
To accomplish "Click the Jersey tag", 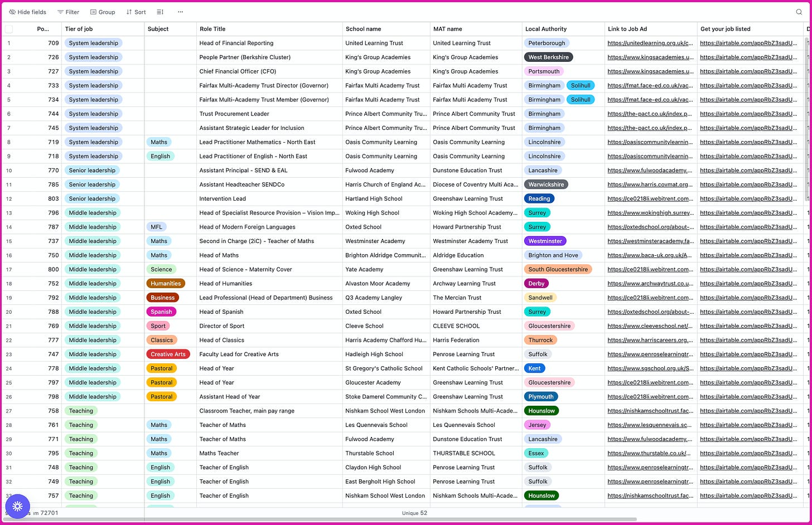I will tap(537, 425).
